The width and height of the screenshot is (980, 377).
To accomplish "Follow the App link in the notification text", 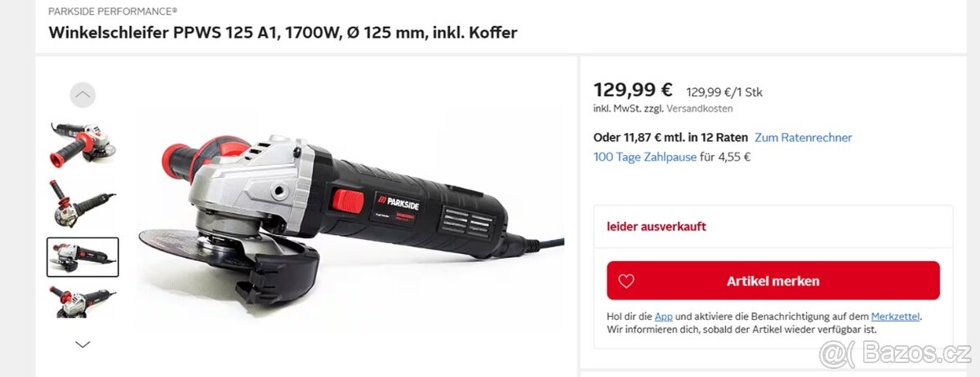I will [663, 317].
